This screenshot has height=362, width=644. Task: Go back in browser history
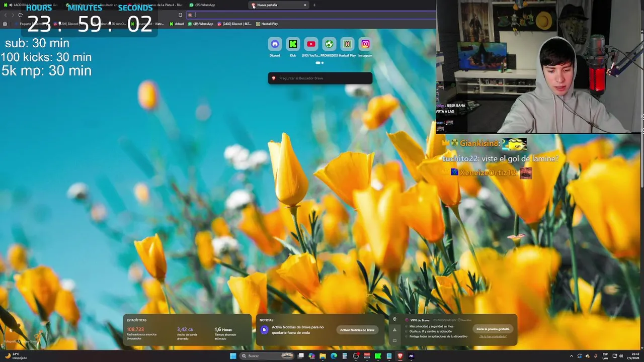(x=6, y=15)
